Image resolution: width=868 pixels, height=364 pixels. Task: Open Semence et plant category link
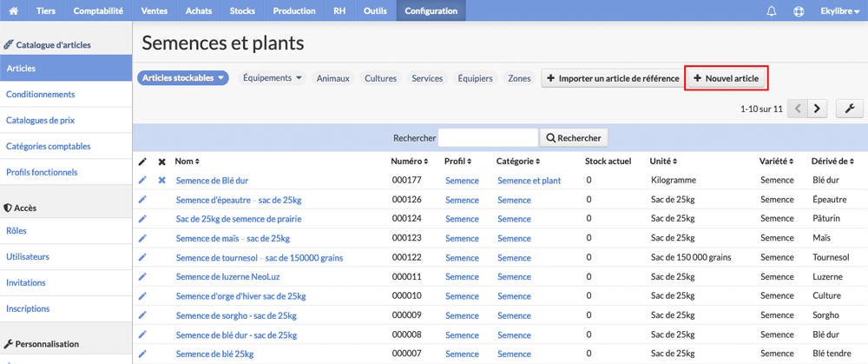click(529, 180)
